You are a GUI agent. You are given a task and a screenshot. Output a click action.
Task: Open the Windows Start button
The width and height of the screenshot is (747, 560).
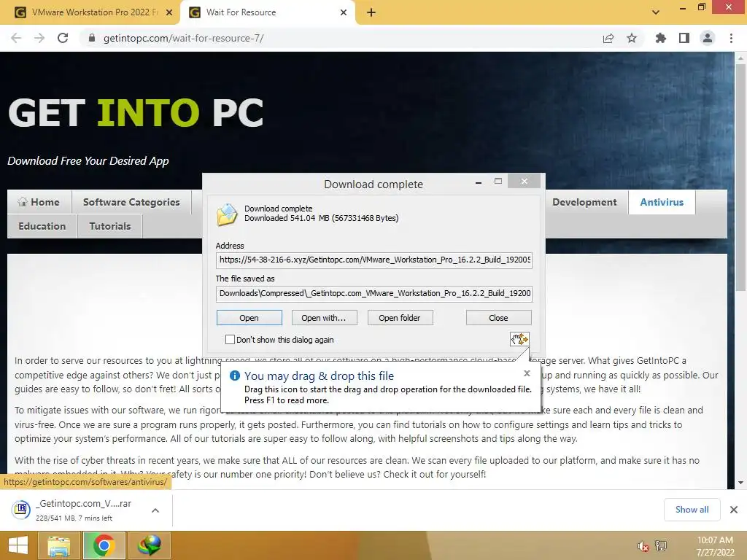pos(18,545)
